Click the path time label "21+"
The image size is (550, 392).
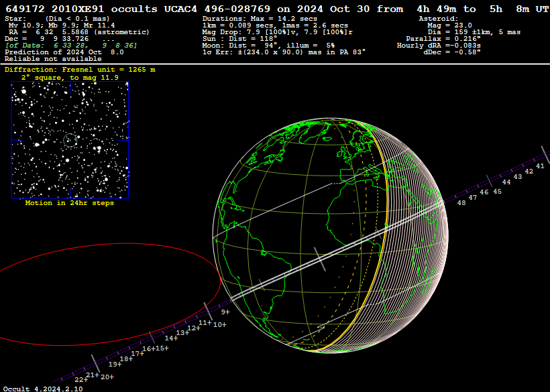93,375
